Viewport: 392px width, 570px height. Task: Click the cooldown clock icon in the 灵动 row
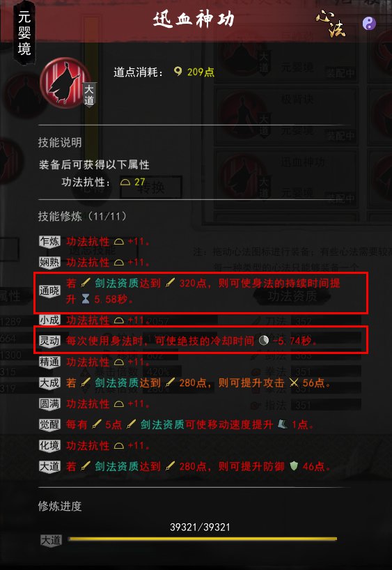point(264,341)
